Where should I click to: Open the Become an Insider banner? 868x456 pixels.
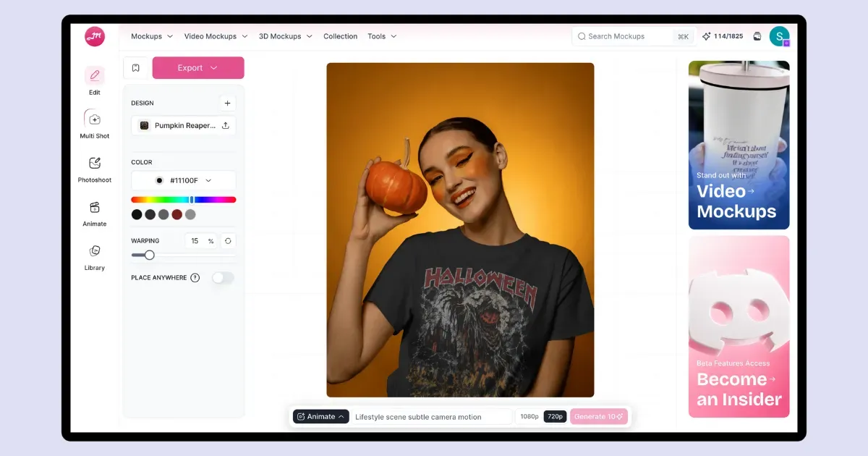[739, 326]
